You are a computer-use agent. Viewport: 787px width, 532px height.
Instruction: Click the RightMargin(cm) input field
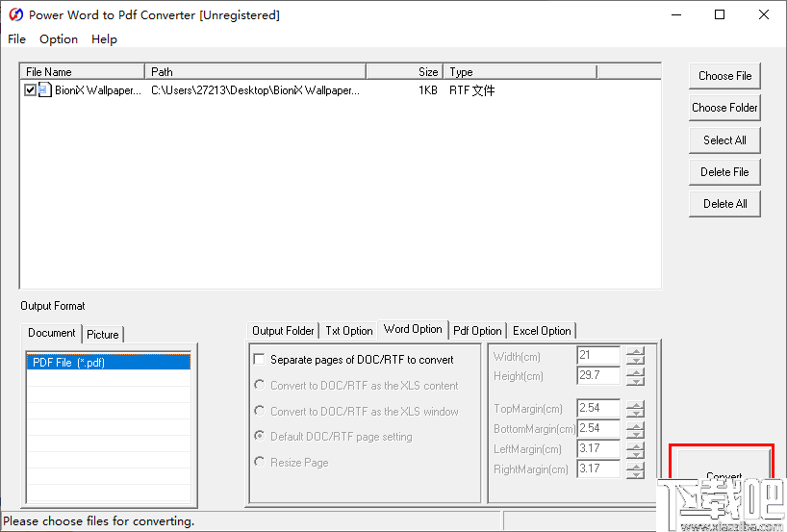click(598, 469)
